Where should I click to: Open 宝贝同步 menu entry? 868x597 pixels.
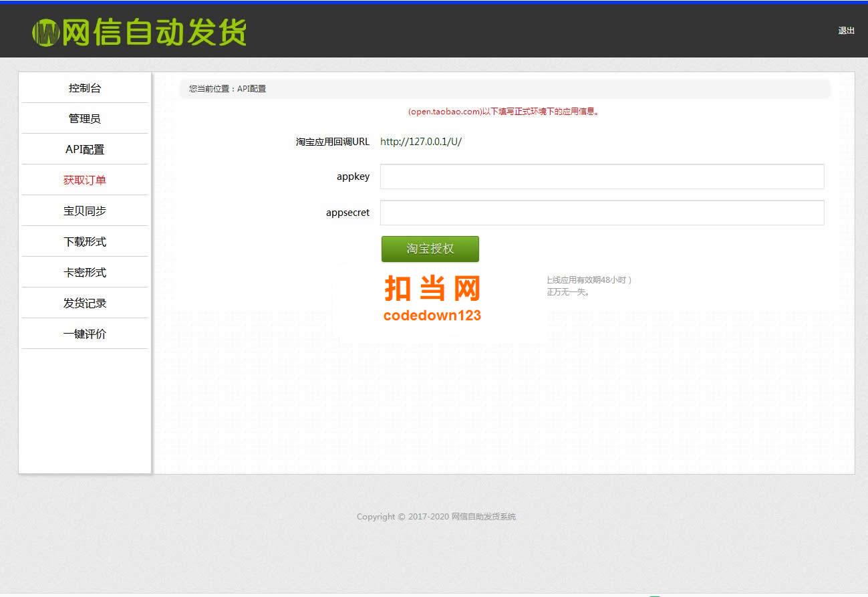coord(85,211)
